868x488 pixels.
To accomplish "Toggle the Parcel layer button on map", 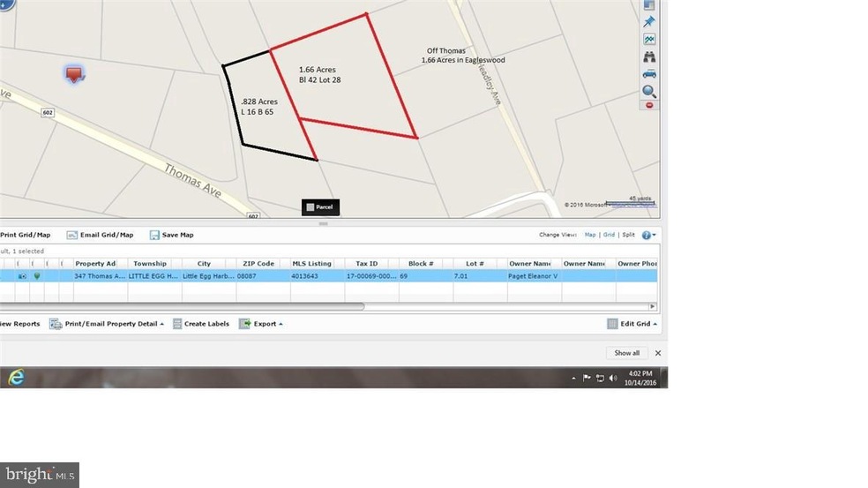I will (320, 207).
